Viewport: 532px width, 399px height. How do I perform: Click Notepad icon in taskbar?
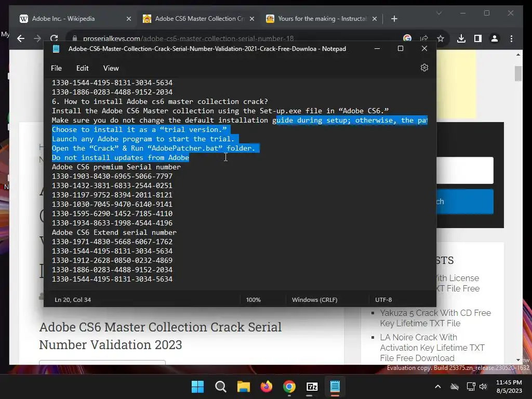(x=335, y=387)
